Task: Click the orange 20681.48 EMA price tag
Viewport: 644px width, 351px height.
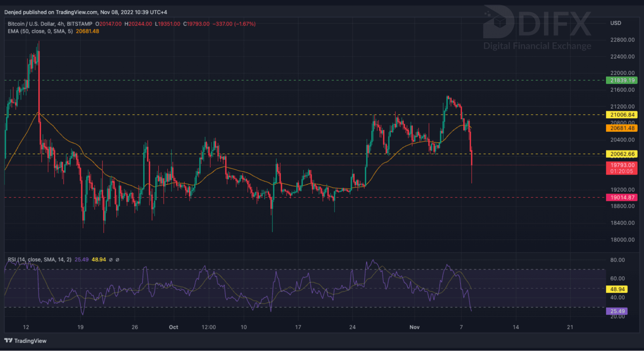Action: [622, 128]
